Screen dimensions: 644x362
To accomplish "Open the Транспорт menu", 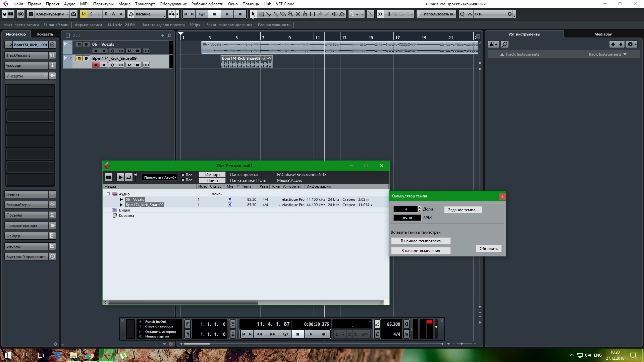I will (145, 4).
